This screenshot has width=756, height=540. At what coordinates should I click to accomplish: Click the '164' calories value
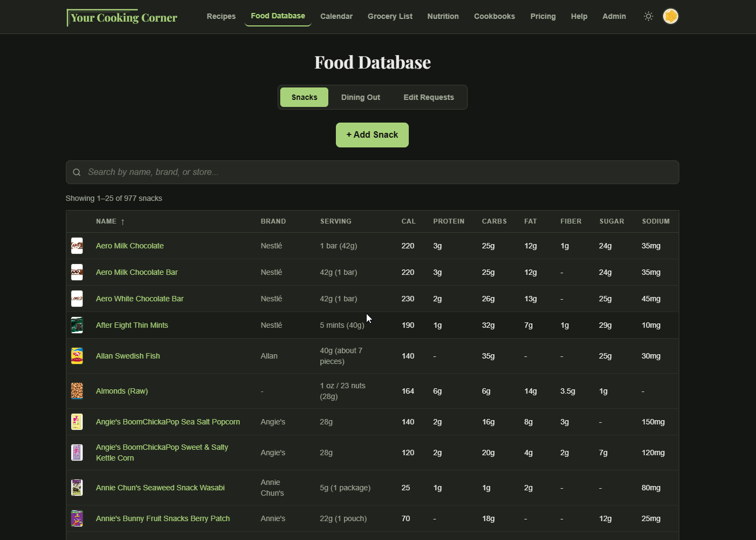408,391
